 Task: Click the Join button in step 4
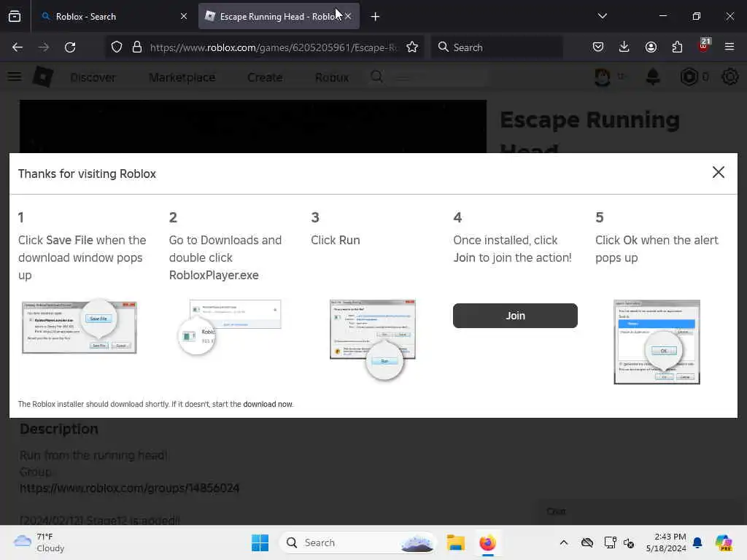(x=515, y=316)
